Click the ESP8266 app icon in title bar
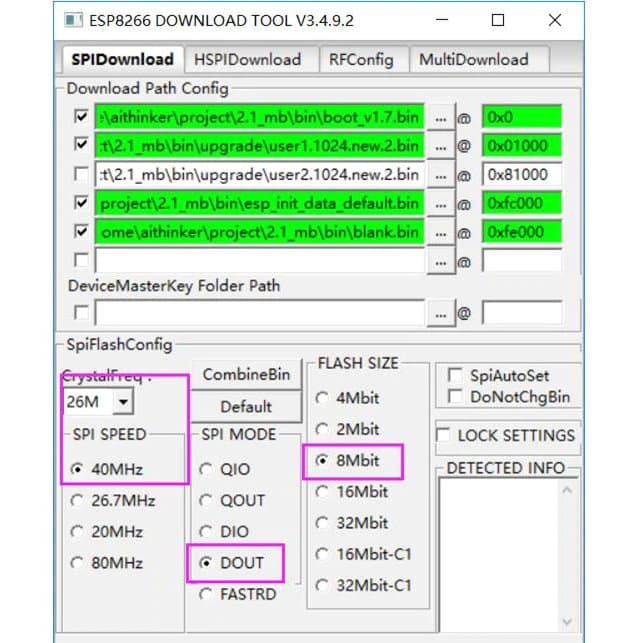Image resolution: width=643 pixels, height=643 pixels. click(x=74, y=20)
